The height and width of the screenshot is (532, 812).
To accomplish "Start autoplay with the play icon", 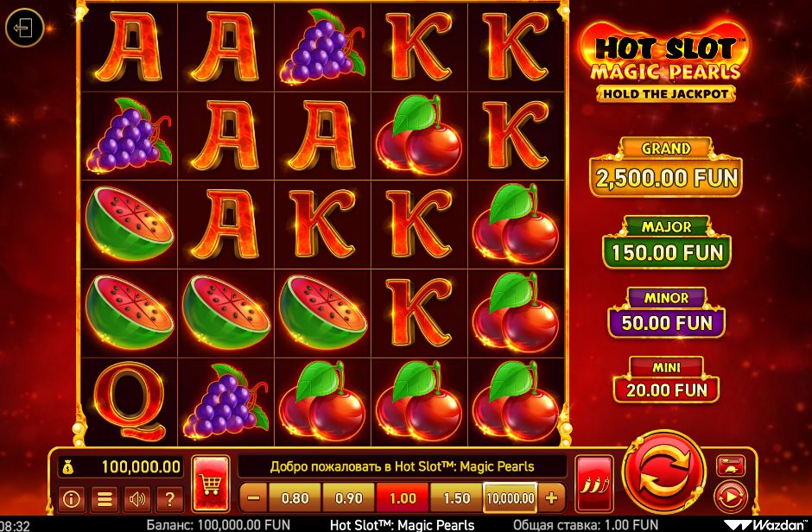I will point(731,497).
